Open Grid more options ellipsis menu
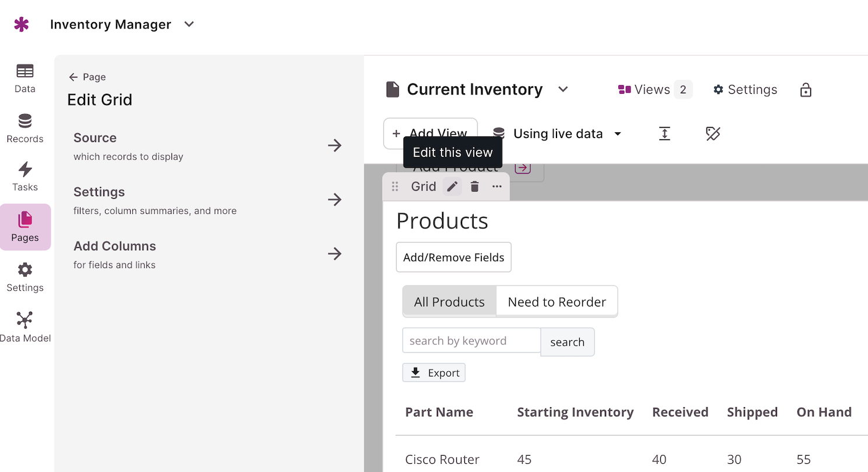Image resolution: width=868 pixels, height=472 pixels. [496, 186]
